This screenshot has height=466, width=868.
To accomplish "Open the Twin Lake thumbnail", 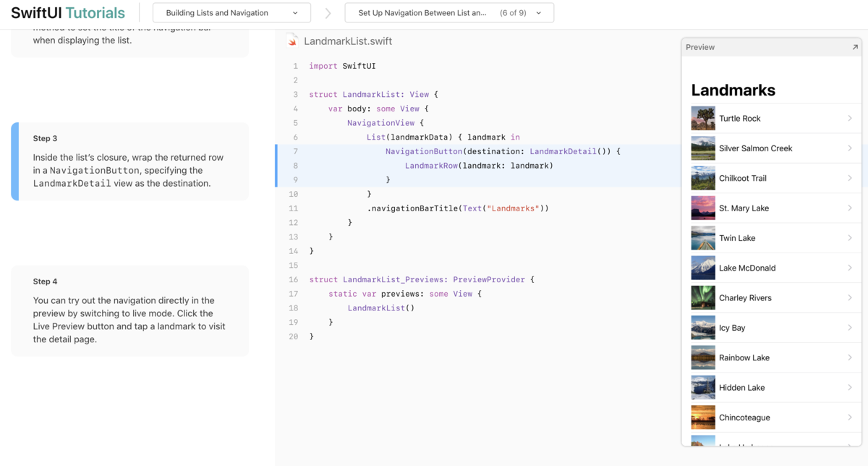I will pos(703,238).
